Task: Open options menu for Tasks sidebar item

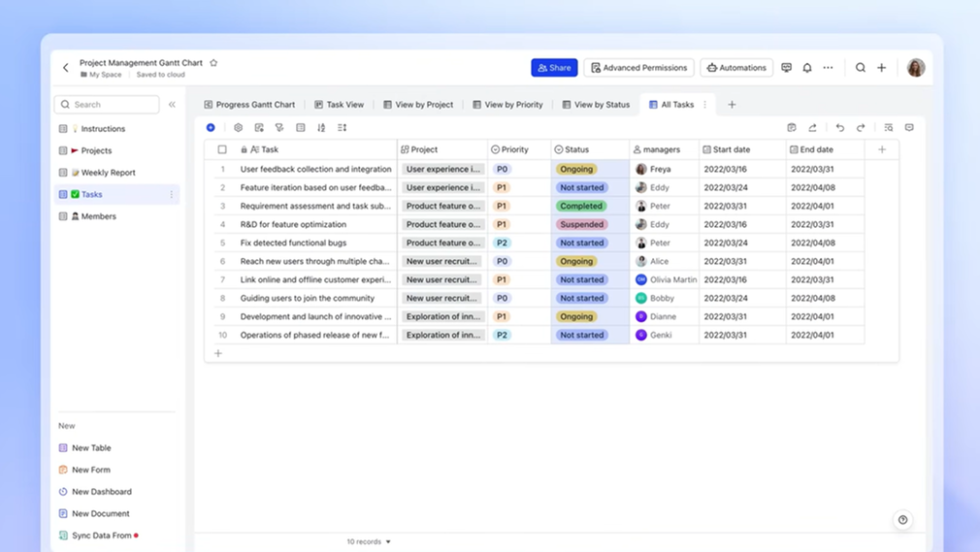Action: pos(172,195)
